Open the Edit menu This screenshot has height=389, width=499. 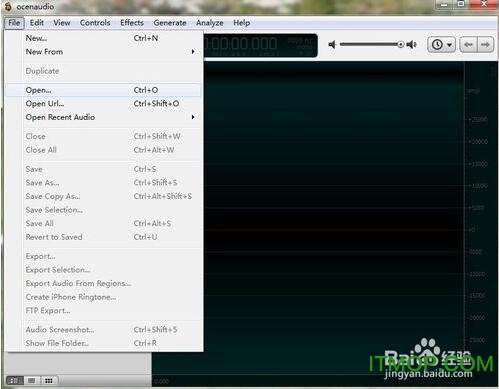point(37,23)
